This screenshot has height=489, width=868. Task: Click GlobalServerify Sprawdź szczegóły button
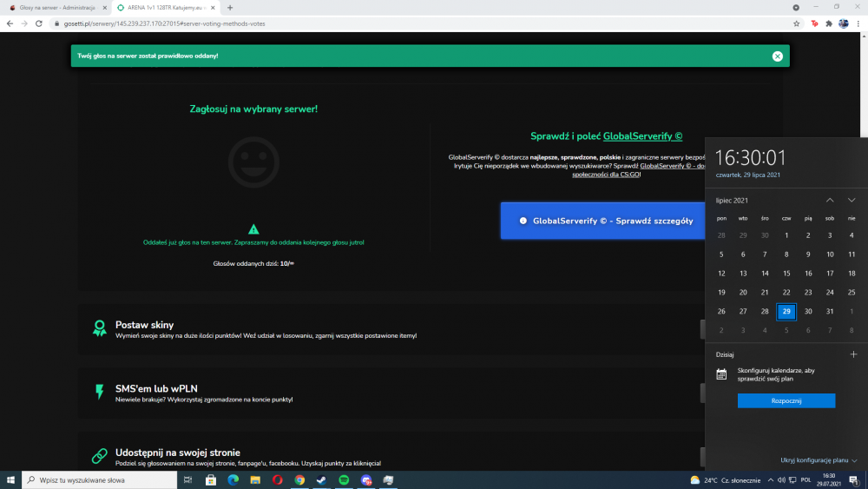[602, 221]
